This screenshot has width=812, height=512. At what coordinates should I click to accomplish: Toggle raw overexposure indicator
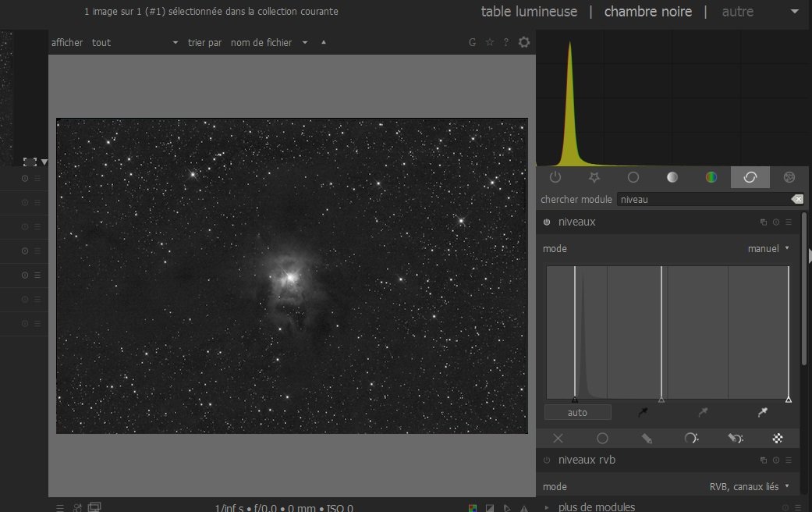[472, 508]
